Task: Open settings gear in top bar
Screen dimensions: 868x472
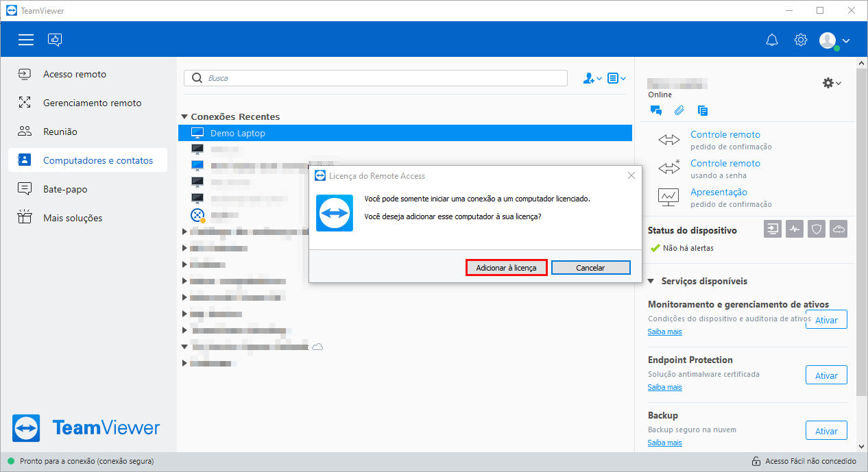Action: (x=801, y=40)
